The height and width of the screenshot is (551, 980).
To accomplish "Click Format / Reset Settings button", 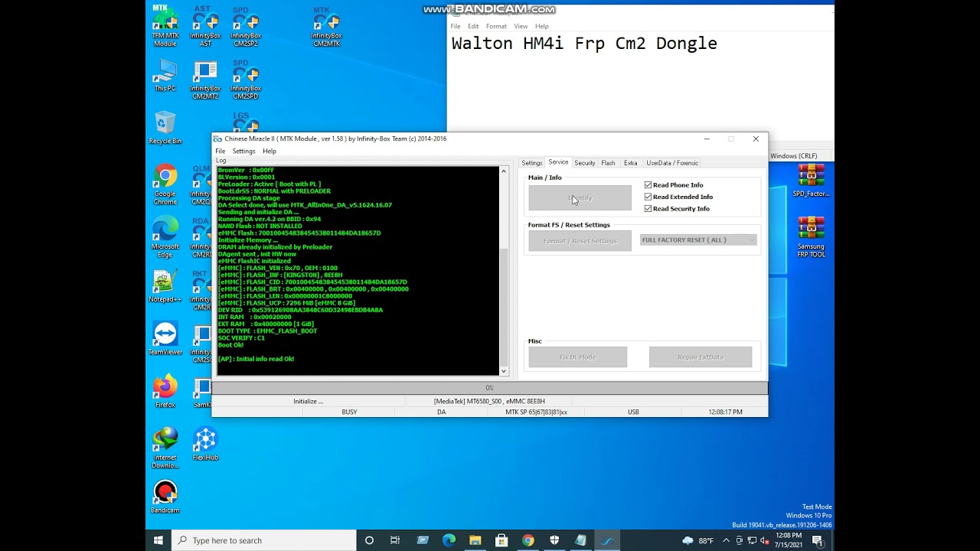I will tap(580, 241).
